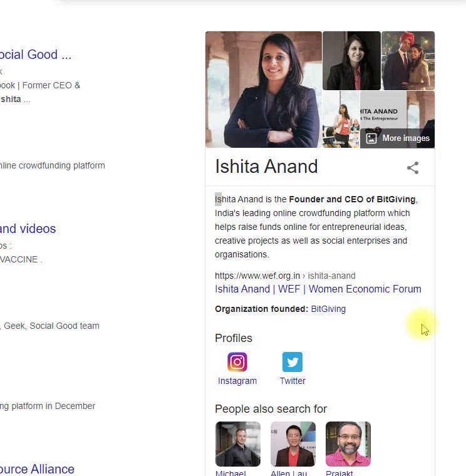Click the Twitter text link

pyautogui.click(x=293, y=381)
